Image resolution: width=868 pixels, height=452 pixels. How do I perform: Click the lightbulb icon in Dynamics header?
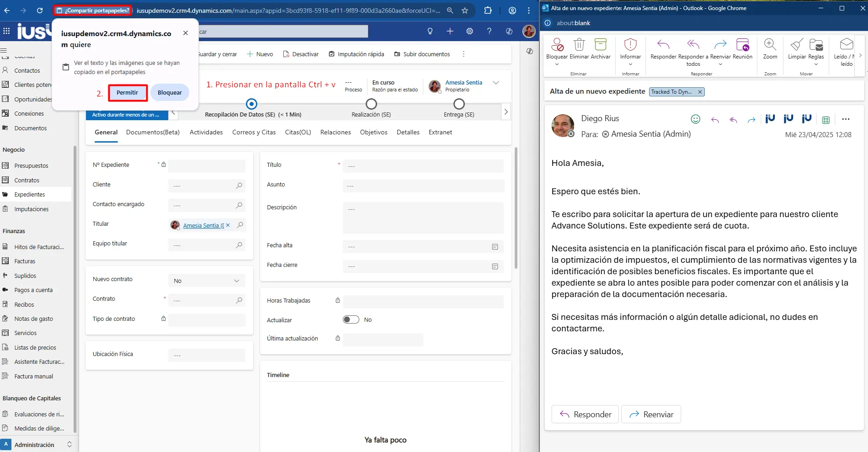pos(430,31)
